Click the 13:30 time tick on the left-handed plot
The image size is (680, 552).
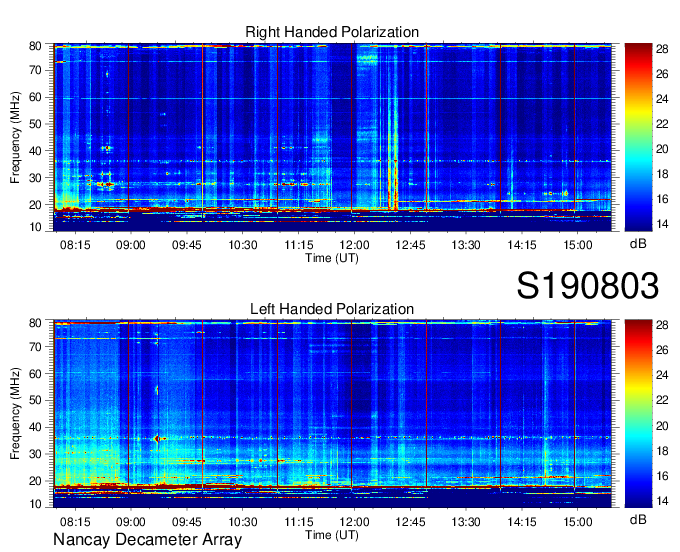point(466,522)
